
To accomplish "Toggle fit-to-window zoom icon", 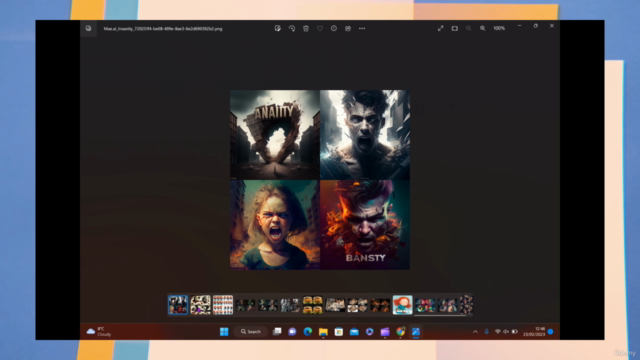I will click(x=454, y=28).
